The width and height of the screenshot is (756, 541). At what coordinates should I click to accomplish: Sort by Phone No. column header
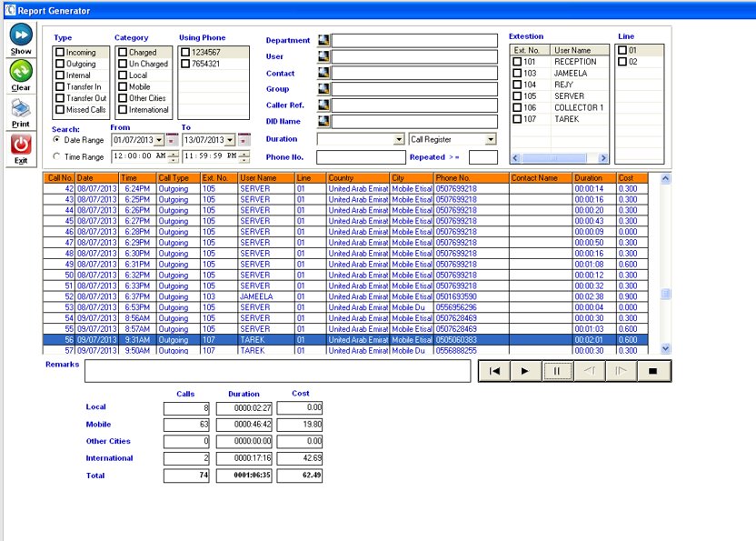click(472, 178)
